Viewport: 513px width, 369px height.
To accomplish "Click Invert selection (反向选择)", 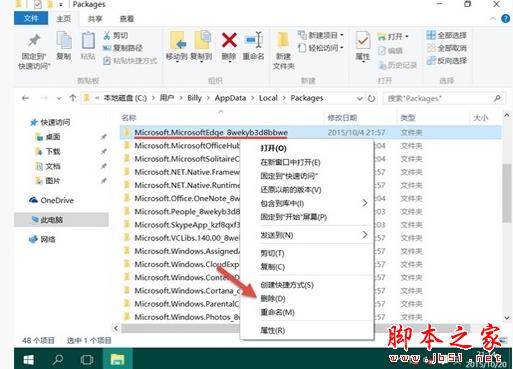I will pos(447,61).
